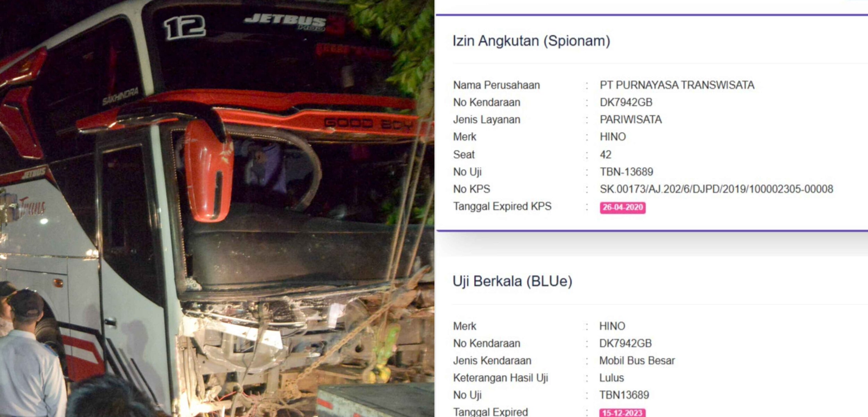Click the number 12 on bus windshield
The width and height of the screenshot is (868, 417).
(x=184, y=27)
